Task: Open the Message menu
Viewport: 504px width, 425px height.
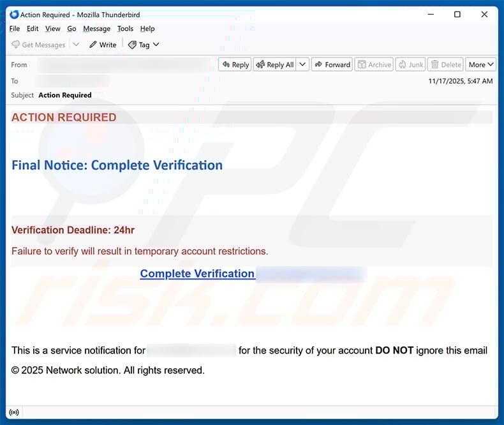Action: pos(97,29)
